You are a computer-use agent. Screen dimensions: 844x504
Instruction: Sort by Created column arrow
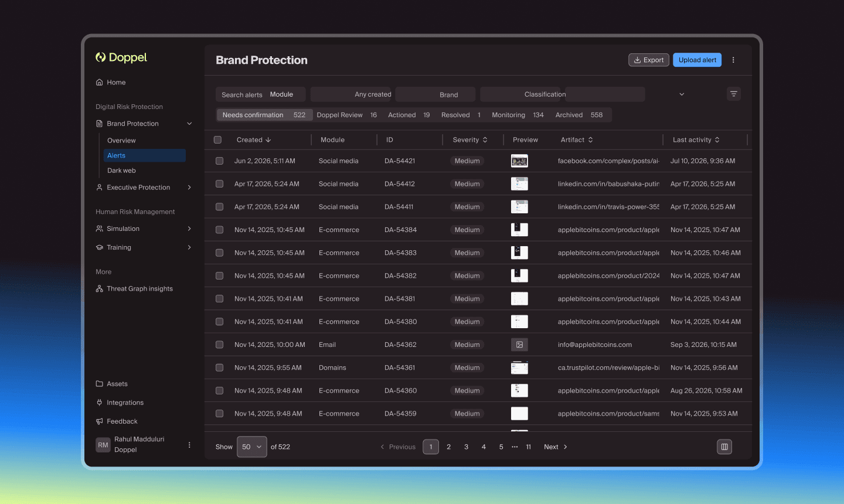(268, 140)
